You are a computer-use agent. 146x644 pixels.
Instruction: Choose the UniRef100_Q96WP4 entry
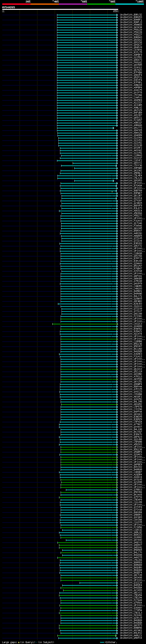click(131, 384)
